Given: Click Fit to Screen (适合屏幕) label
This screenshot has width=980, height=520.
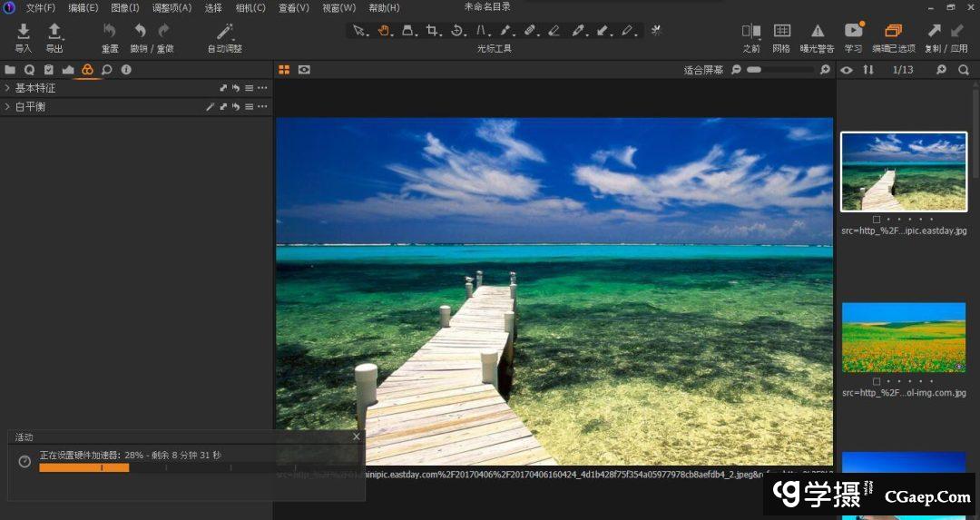Looking at the screenshot, I should tap(703, 70).
